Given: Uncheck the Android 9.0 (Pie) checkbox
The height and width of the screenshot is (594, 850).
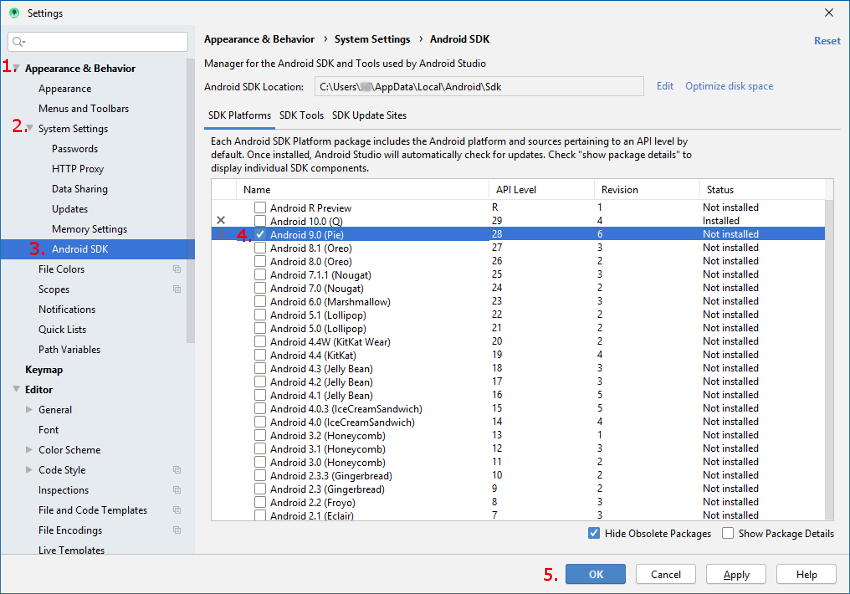Looking at the screenshot, I should pos(260,234).
